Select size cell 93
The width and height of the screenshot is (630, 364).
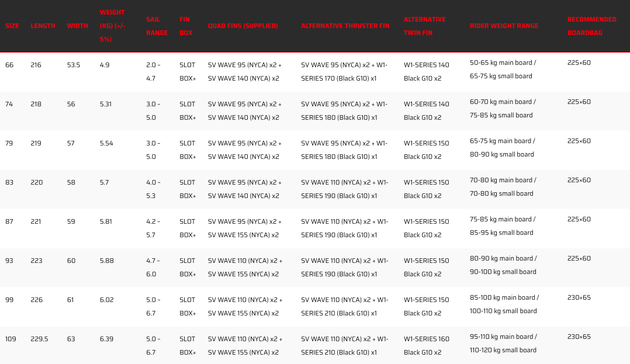pyautogui.click(x=9, y=261)
